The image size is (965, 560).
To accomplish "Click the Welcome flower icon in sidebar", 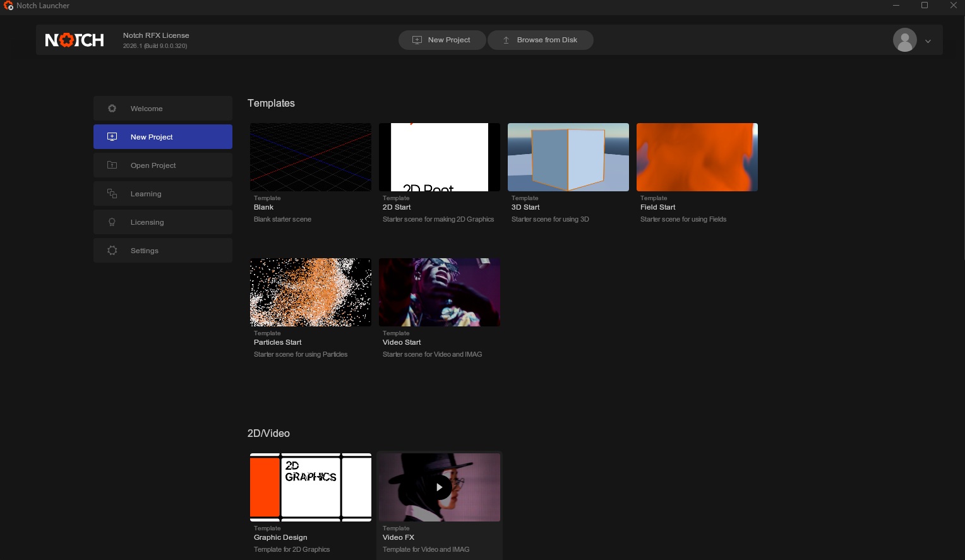I will [112, 109].
